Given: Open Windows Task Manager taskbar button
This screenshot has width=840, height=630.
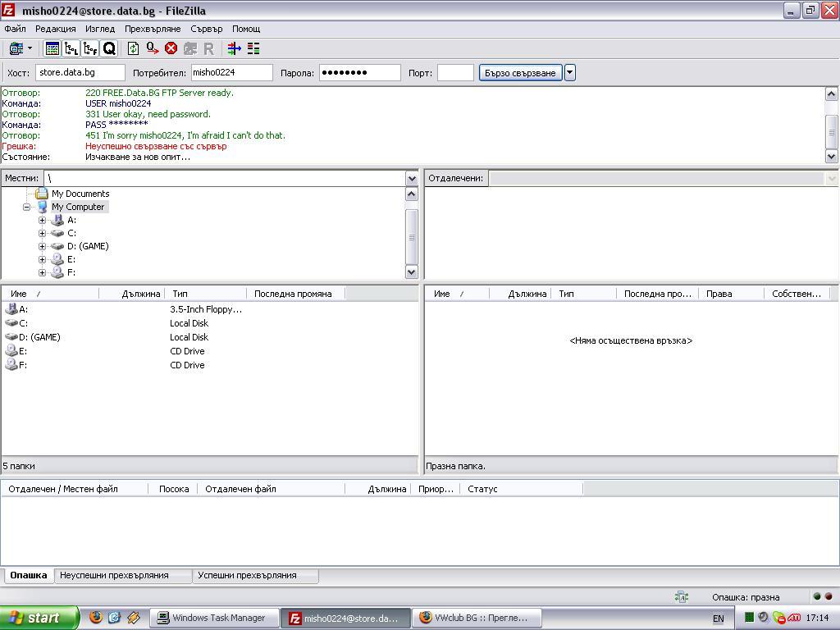Looking at the screenshot, I should 214,618.
